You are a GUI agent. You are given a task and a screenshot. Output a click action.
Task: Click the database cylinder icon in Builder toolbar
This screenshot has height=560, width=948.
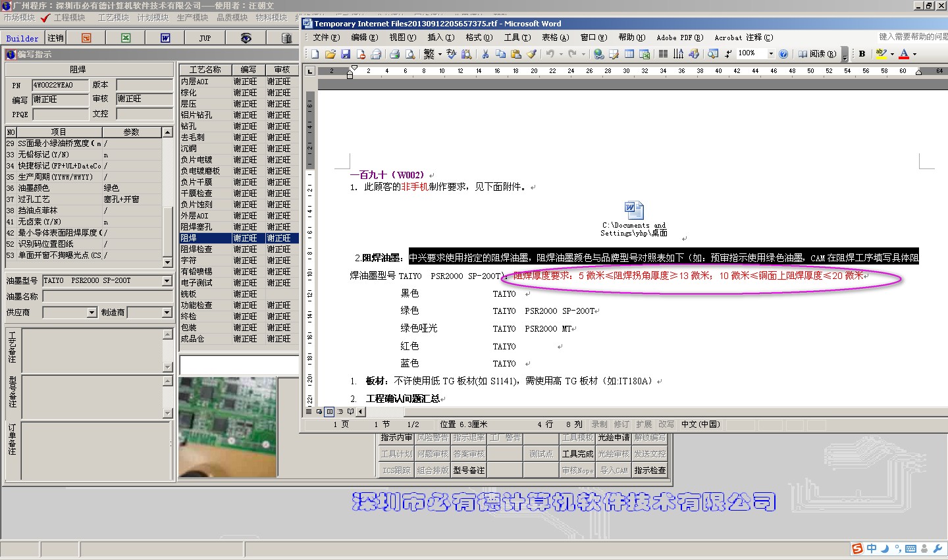tap(286, 38)
